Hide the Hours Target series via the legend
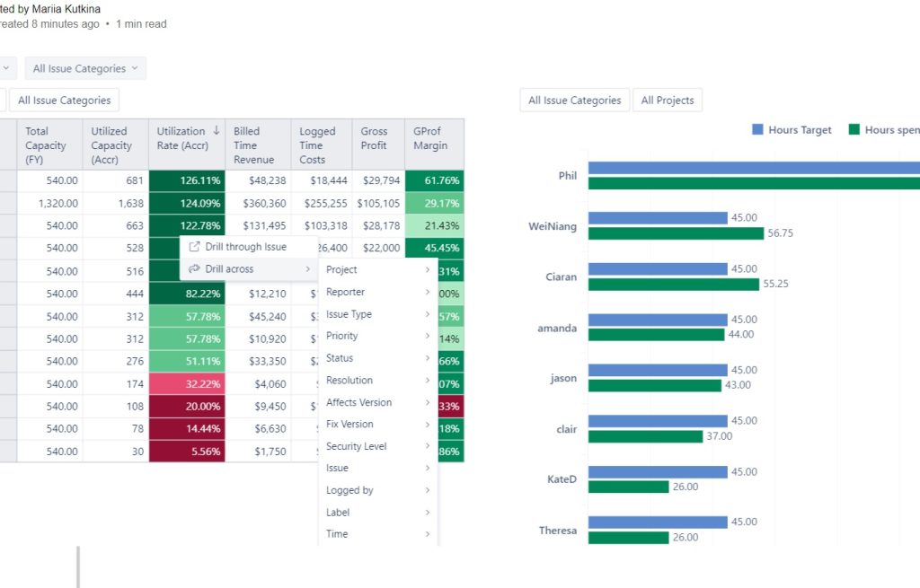 point(791,129)
